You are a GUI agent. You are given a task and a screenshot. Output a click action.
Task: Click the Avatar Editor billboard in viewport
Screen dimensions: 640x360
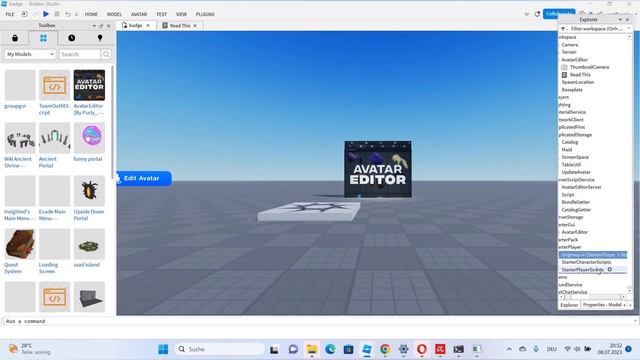(378, 169)
